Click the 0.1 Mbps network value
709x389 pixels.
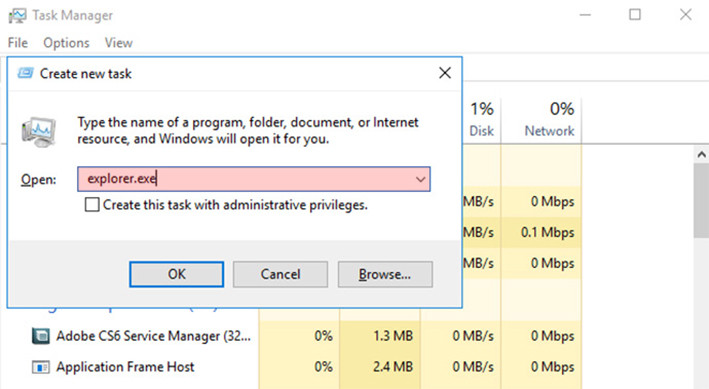tap(547, 232)
